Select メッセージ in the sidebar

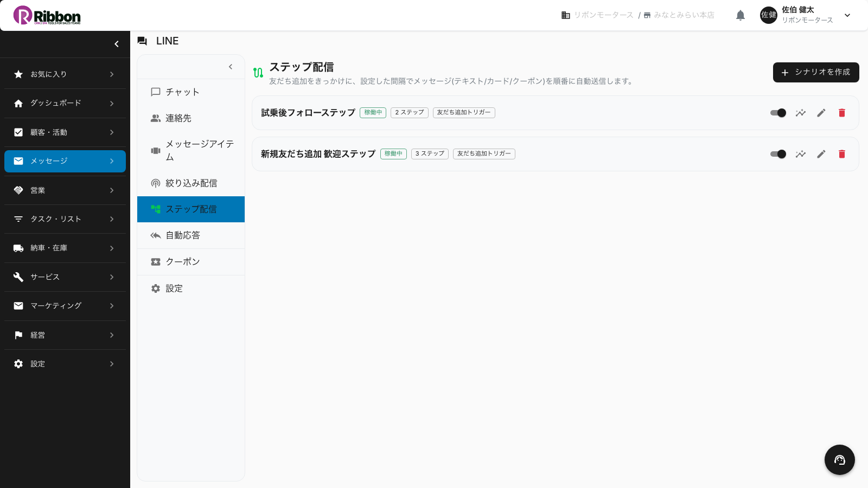pos(65,161)
